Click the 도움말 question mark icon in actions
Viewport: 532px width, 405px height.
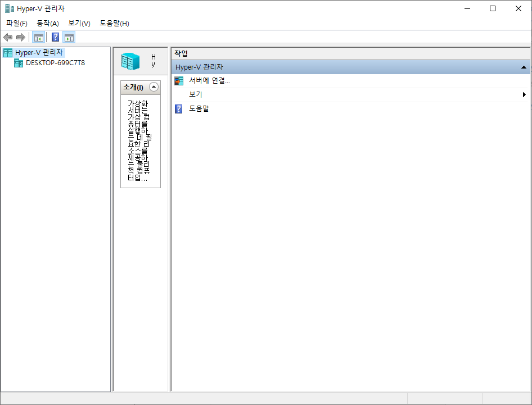click(x=178, y=109)
